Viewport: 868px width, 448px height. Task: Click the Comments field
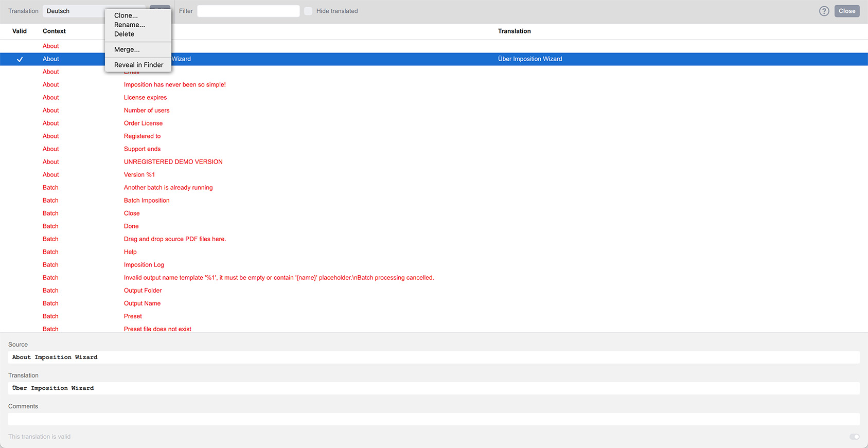point(434,419)
